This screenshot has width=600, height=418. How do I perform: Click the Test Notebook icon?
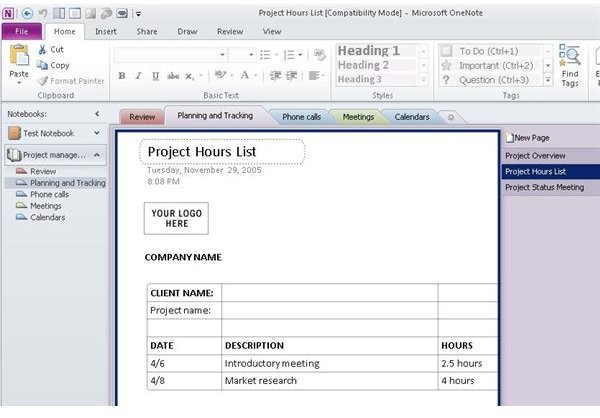(14, 133)
